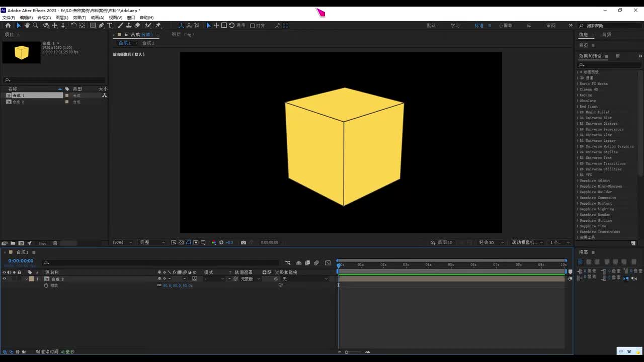
Task: Open the 50% magnification dropdown
Action: [122, 242]
